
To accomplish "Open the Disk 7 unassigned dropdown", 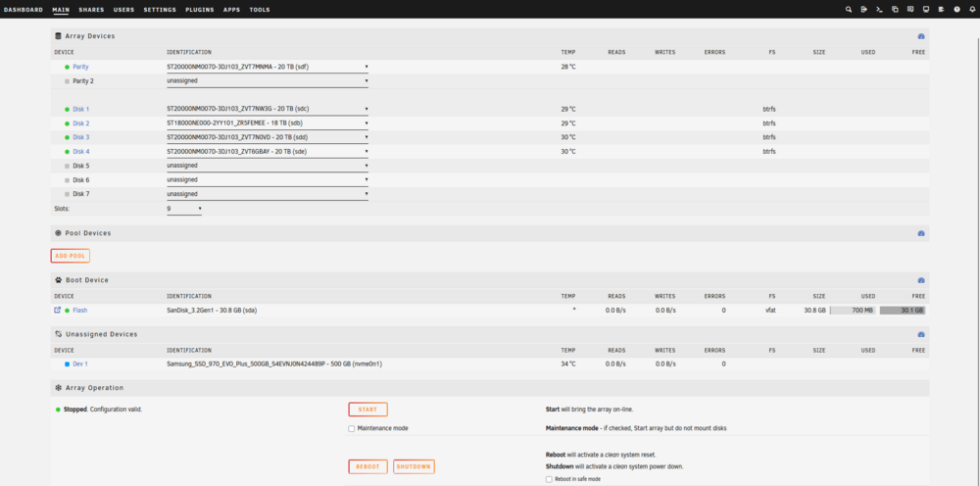I will [x=268, y=194].
